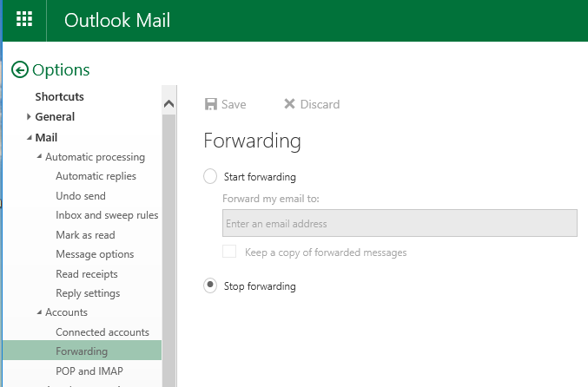Click the Stop forwarding label text
The width and height of the screenshot is (588, 387).
(x=260, y=285)
